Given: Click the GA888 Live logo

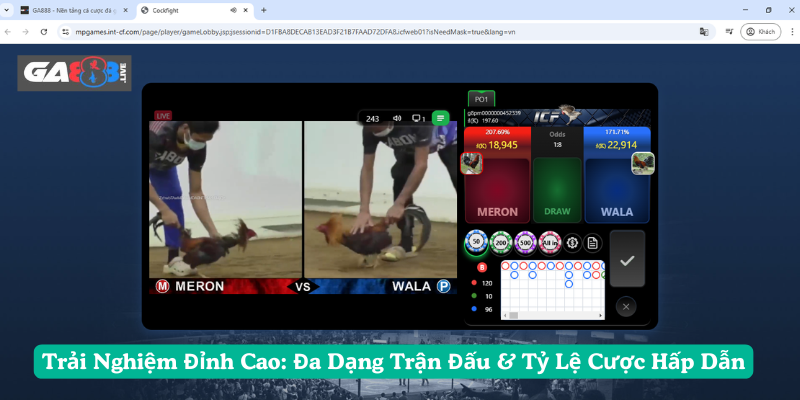Looking at the screenshot, I should (74, 73).
